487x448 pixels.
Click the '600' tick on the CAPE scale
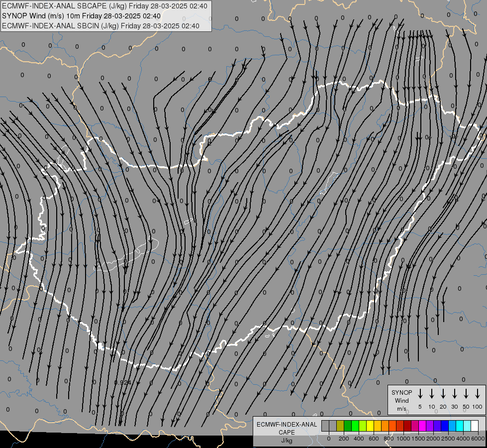tap(374, 439)
